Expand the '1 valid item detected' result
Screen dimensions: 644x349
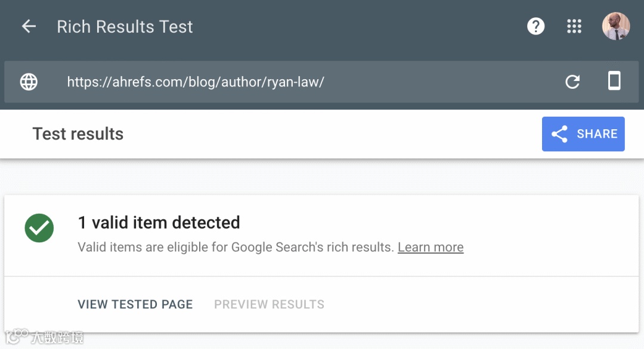click(159, 223)
